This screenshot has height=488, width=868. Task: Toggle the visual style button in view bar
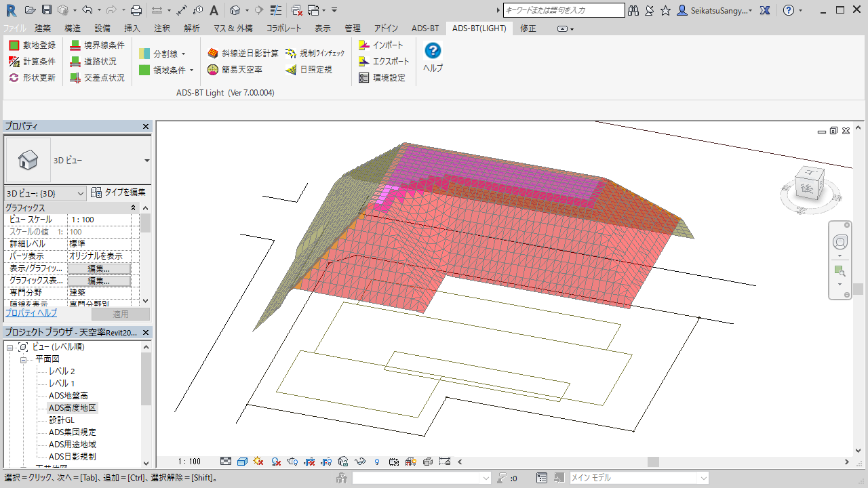pos(242,462)
